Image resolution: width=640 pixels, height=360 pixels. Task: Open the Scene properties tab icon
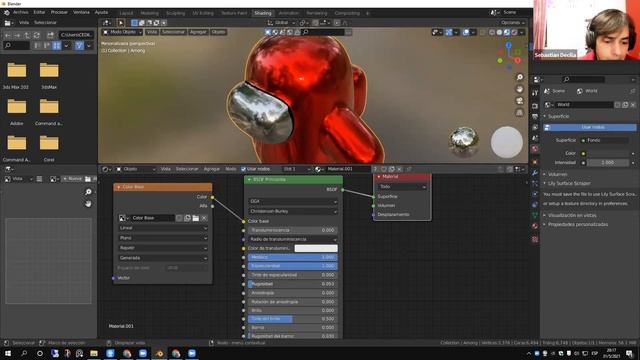tap(535, 138)
